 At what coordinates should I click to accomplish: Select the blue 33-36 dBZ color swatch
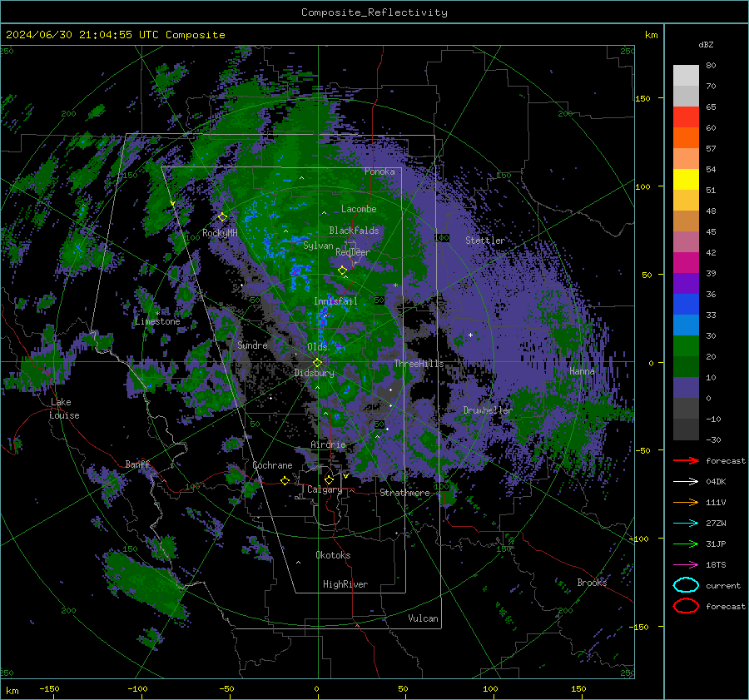686,305
